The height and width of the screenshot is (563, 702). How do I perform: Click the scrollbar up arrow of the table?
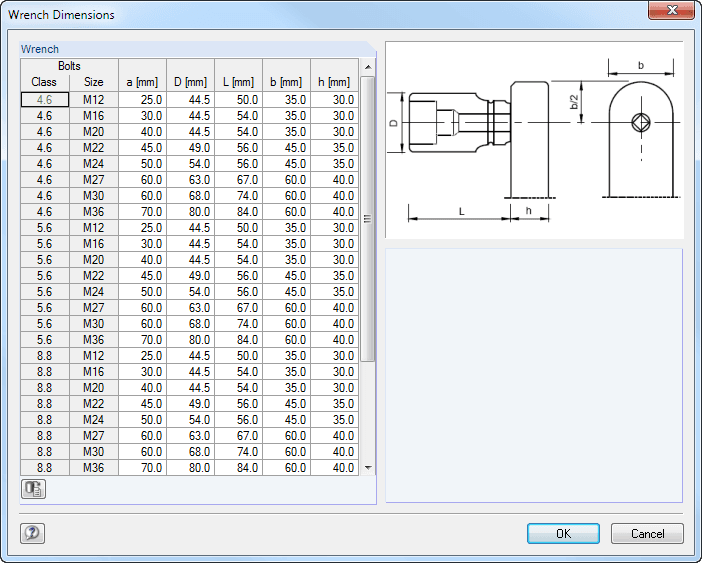pyautogui.click(x=368, y=67)
